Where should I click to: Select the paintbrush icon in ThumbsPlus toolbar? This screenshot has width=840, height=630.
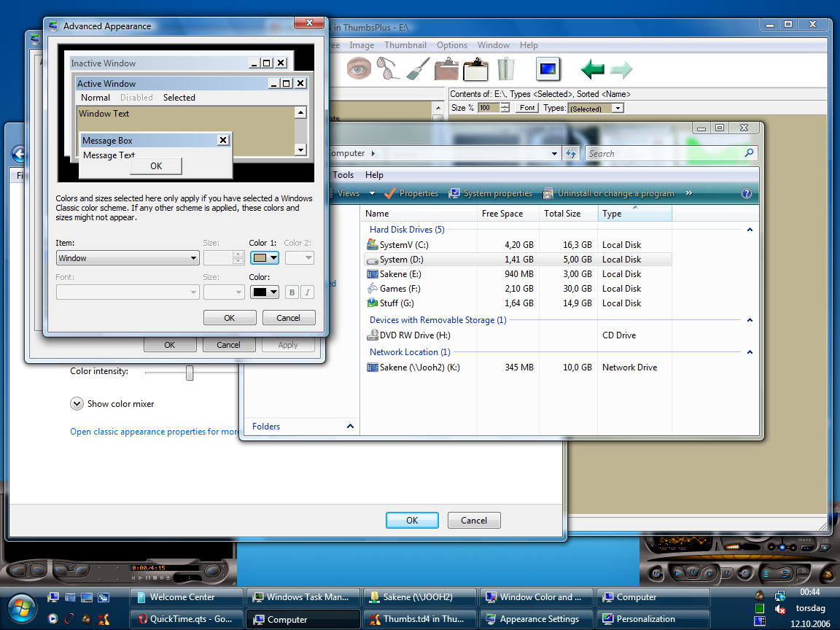pos(418,69)
